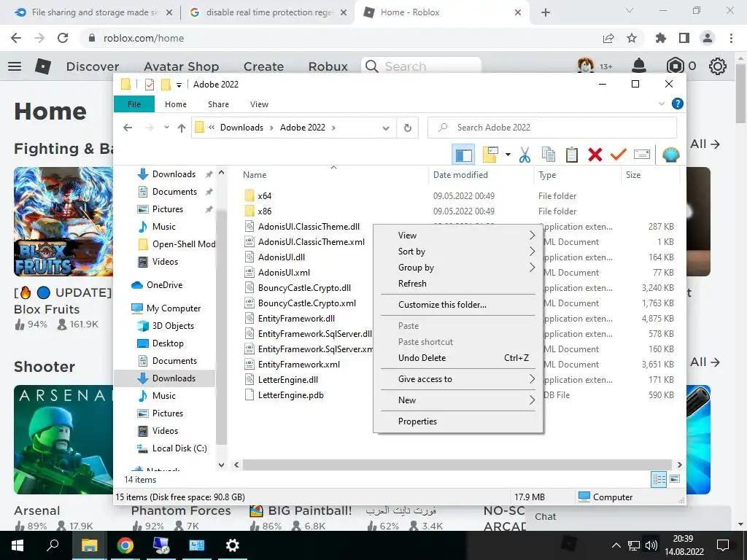747x560 pixels.
Task: Expand the ribbon with chevron arrow
Action: 661,104
